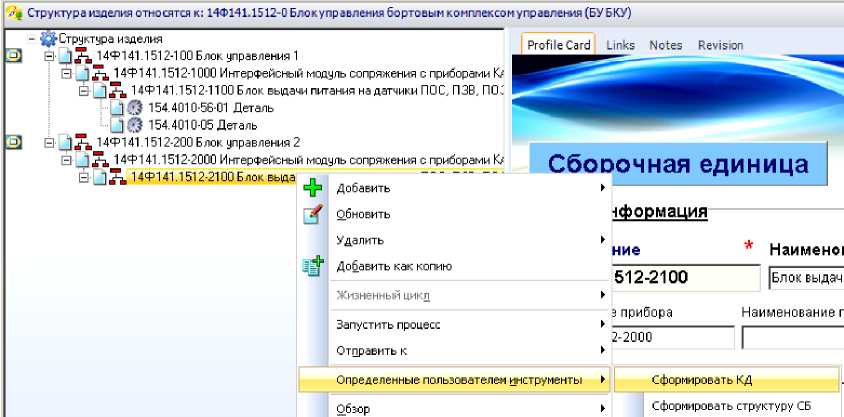Click copy icon next to Добавить как копию
This screenshot has width=844, height=417.
pyautogui.click(x=313, y=266)
